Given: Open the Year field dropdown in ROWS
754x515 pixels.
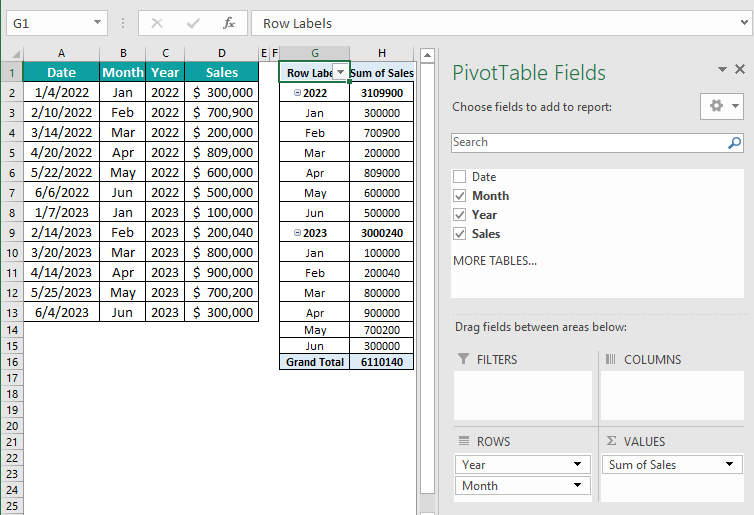Looking at the screenshot, I should 578,465.
